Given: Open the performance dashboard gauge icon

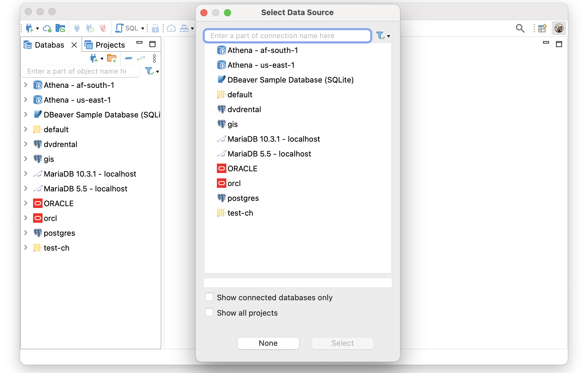Looking at the screenshot, I should (172, 28).
